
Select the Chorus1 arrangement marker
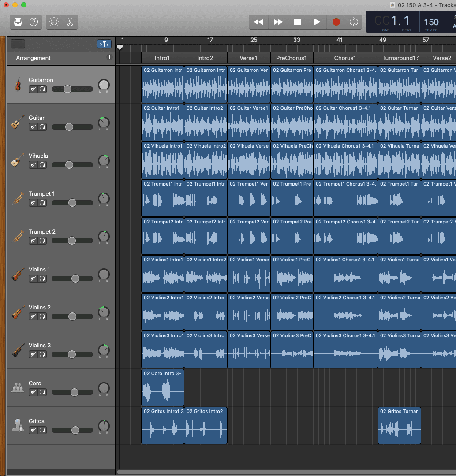click(345, 58)
